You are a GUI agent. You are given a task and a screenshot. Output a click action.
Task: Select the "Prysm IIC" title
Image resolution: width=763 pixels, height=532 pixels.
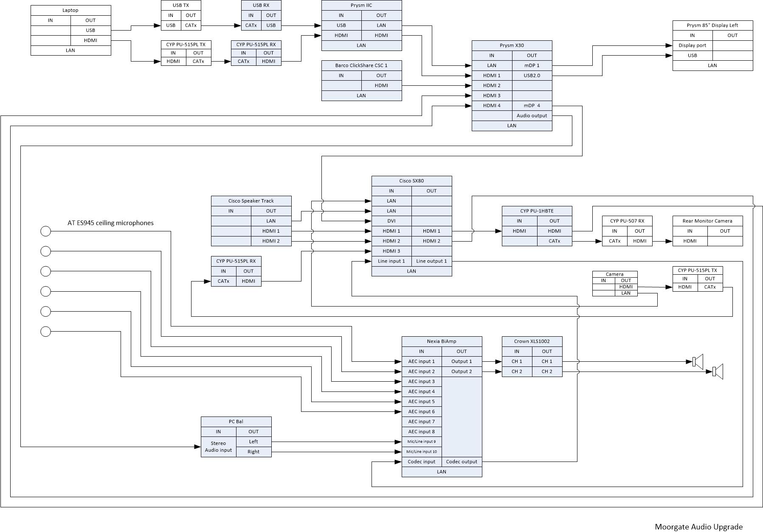pos(361,5)
